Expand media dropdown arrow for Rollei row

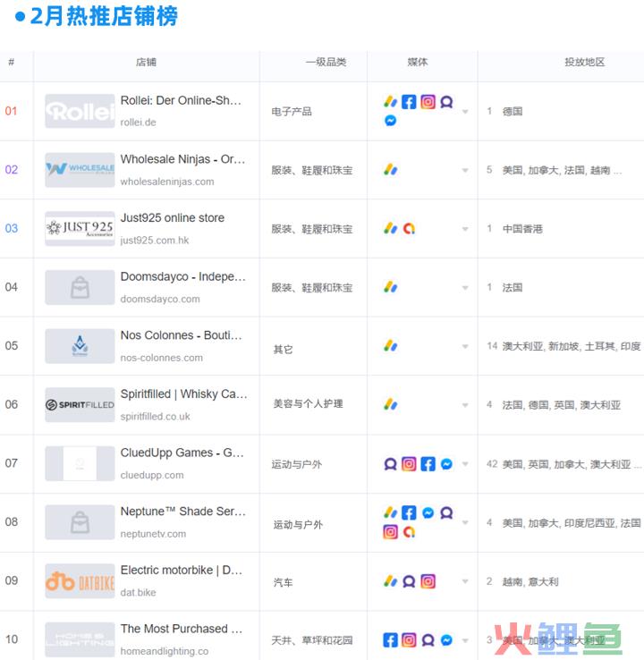pyautogui.click(x=465, y=112)
